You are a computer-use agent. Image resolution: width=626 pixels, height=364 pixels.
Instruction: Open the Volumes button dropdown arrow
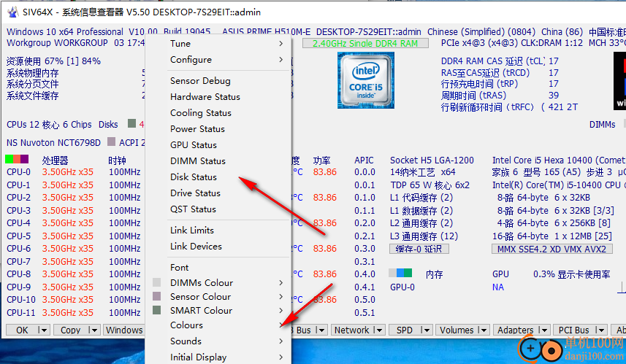(483, 330)
